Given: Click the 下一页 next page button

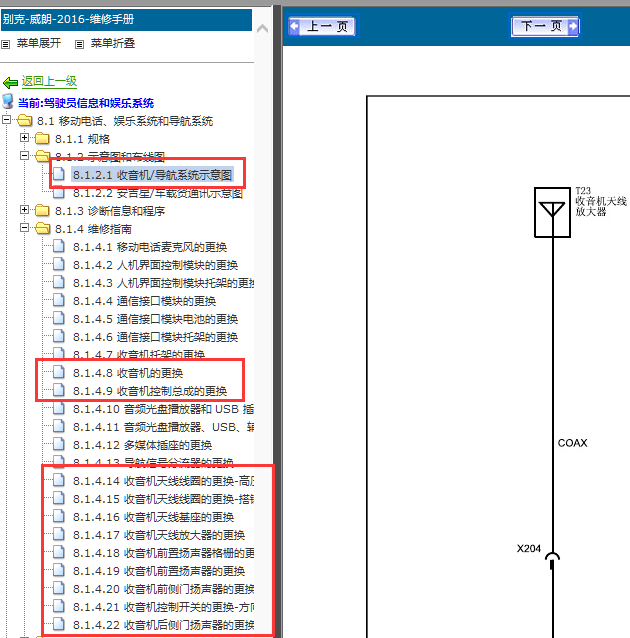Looking at the screenshot, I should pos(545,26).
